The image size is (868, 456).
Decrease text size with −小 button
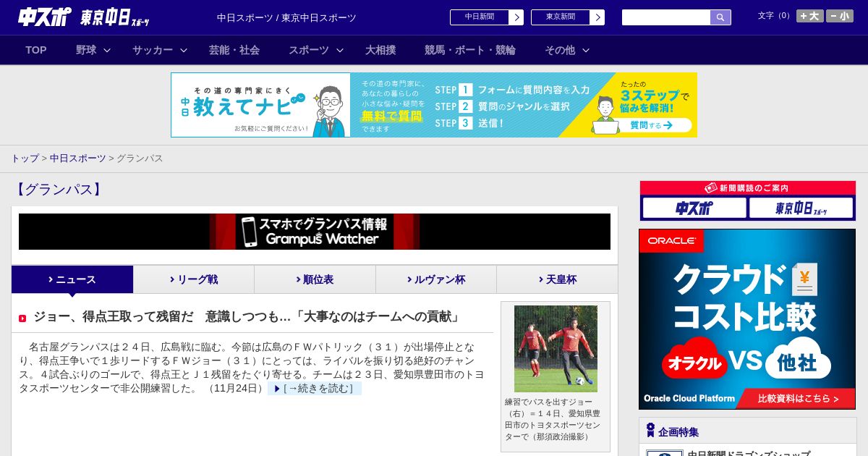coord(840,16)
